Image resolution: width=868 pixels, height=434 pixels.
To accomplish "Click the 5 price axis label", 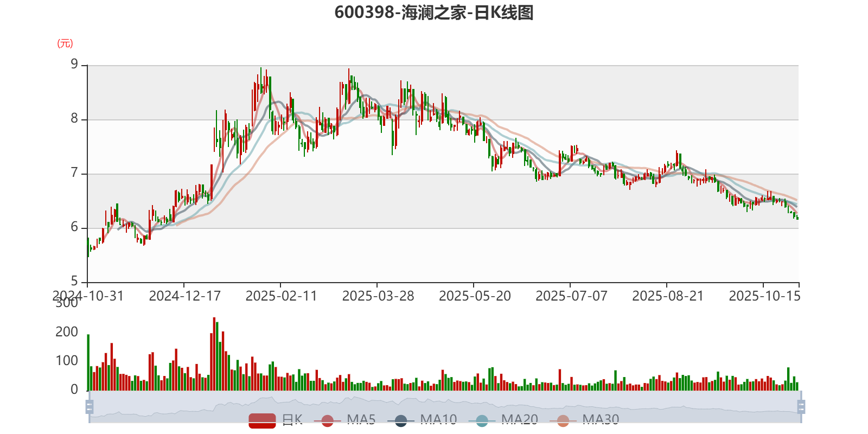I will (74, 281).
